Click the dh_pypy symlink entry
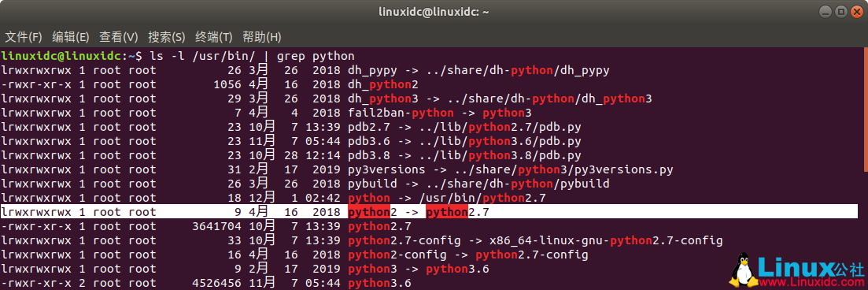The height and width of the screenshot is (290, 868). coord(372,70)
